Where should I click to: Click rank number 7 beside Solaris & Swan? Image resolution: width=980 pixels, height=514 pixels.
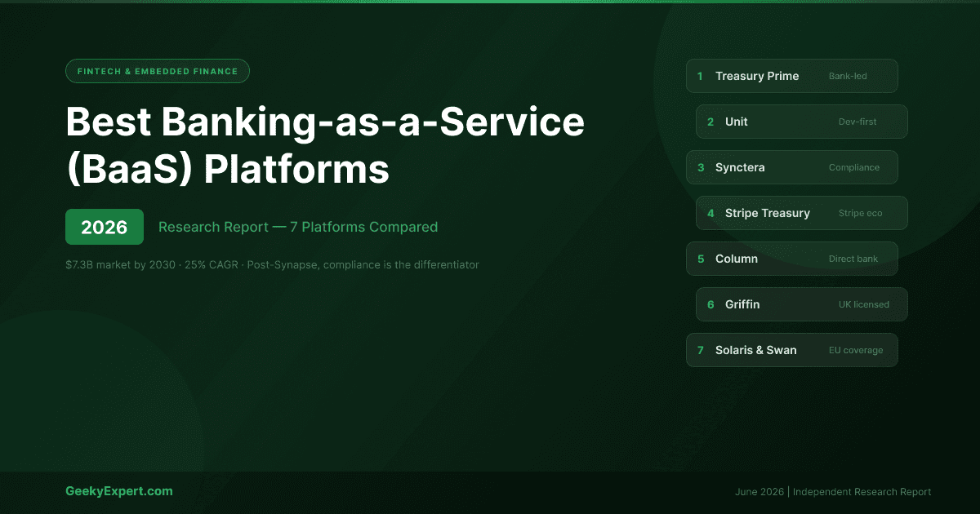(x=700, y=350)
